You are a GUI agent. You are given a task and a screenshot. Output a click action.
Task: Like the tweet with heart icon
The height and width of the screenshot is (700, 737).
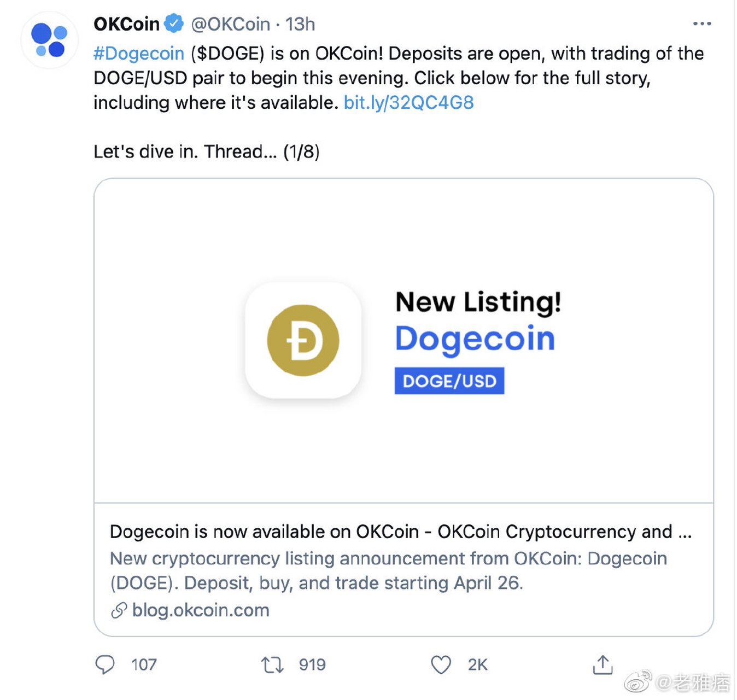[x=441, y=665]
